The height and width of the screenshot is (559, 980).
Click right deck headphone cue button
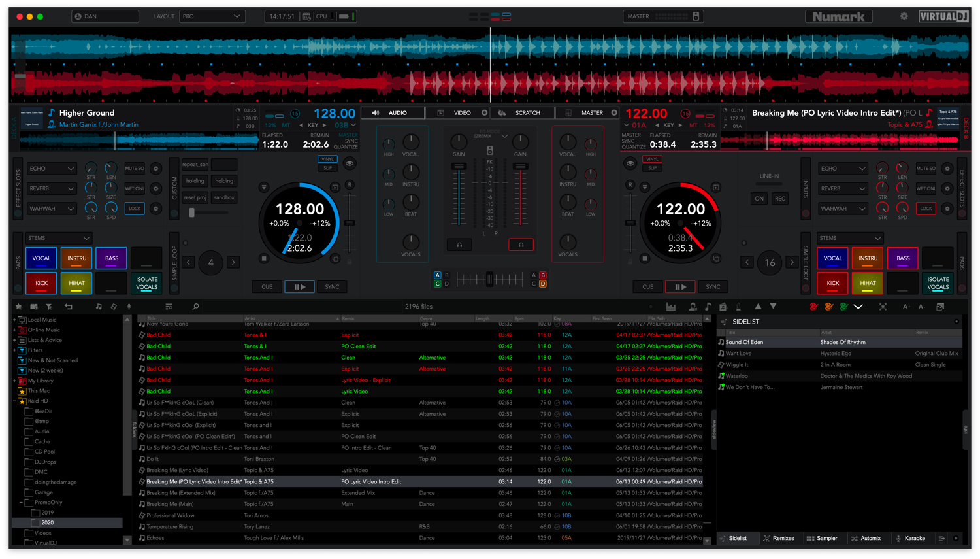(521, 245)
